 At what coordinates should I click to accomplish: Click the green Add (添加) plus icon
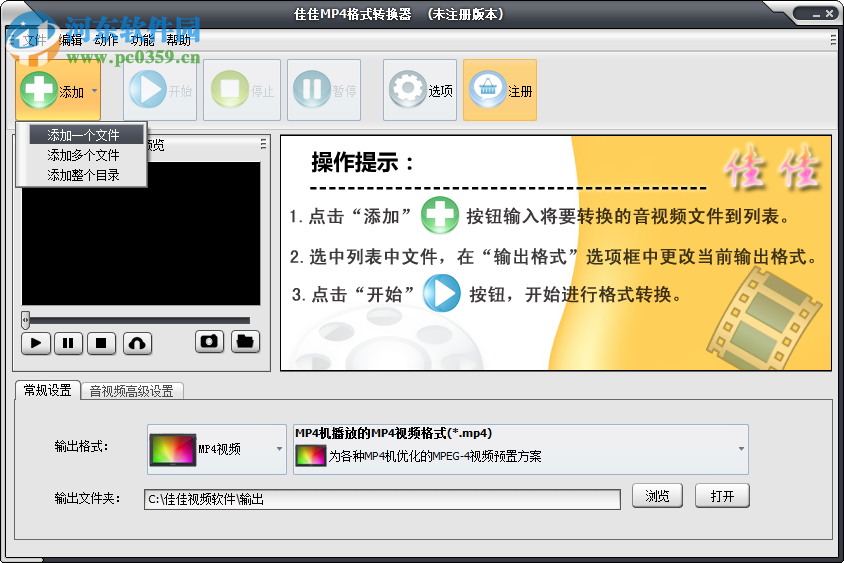(38, 90)
